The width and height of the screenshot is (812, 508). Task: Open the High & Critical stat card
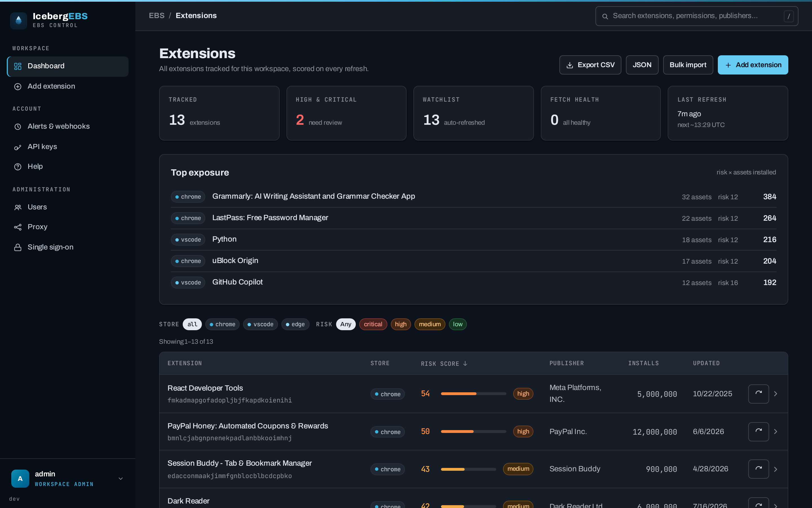346,113
